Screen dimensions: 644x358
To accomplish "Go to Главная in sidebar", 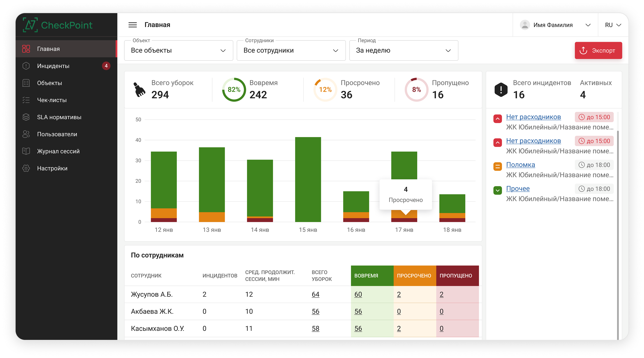I will pyautogui.click(x=66, y=49).
